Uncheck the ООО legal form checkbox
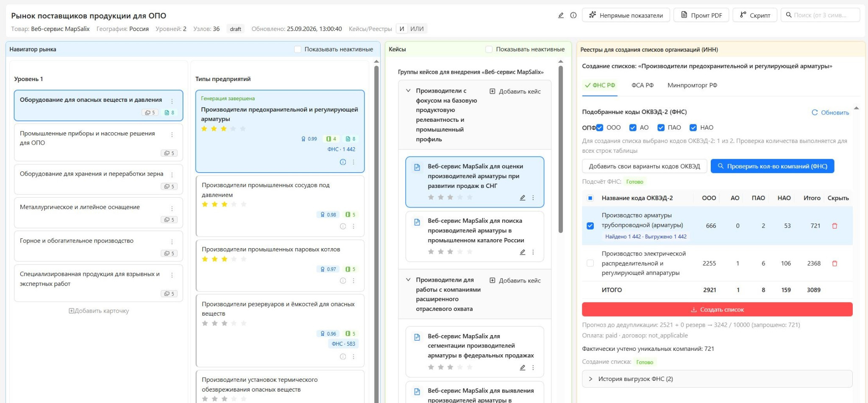 point(599,128)
